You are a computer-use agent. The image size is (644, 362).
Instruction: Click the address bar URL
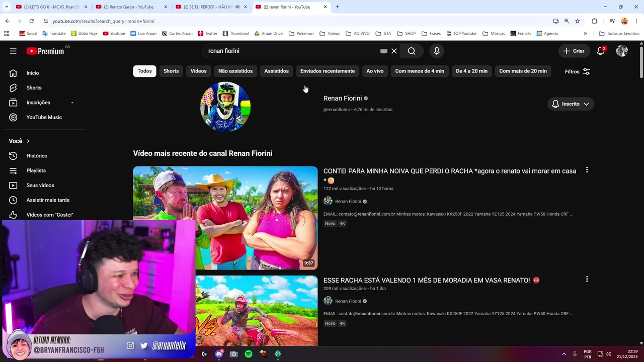click(x=103, y=21)
